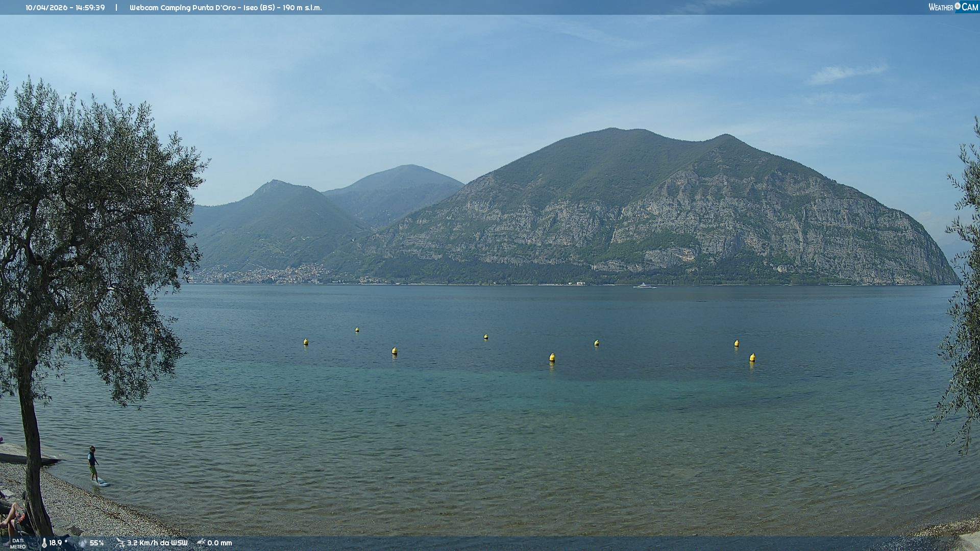Click the humidity water drops icon
This screenshot has width=980, height=551.
[x=83, y=543]
